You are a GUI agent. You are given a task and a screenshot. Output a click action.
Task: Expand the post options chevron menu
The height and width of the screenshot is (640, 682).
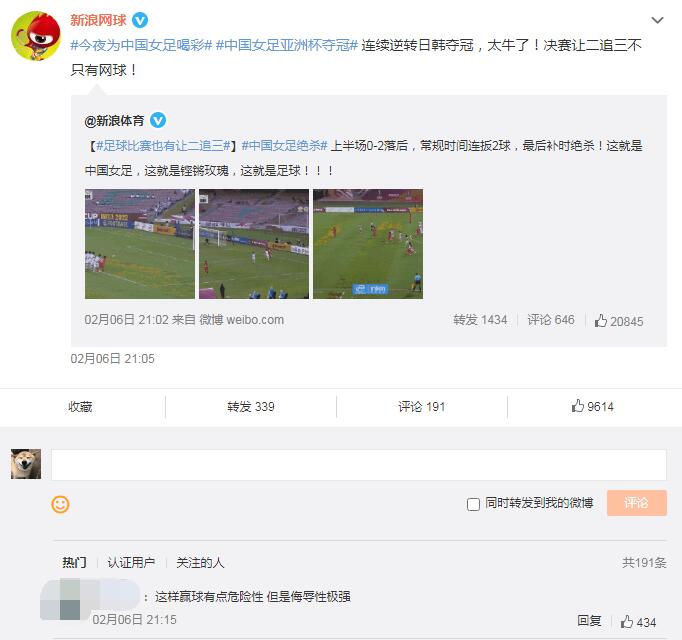(x=657, y=20)
